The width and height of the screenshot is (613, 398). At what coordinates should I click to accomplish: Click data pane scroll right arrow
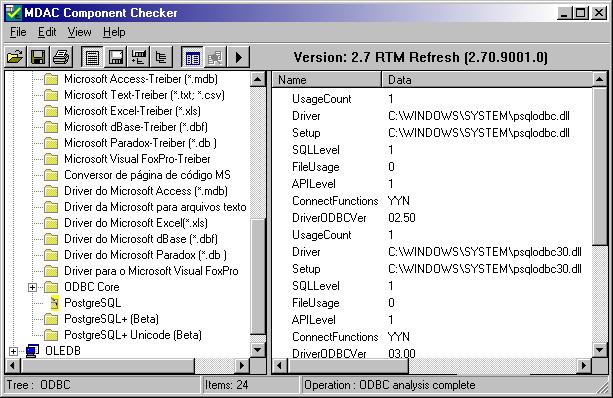(584, 366)
